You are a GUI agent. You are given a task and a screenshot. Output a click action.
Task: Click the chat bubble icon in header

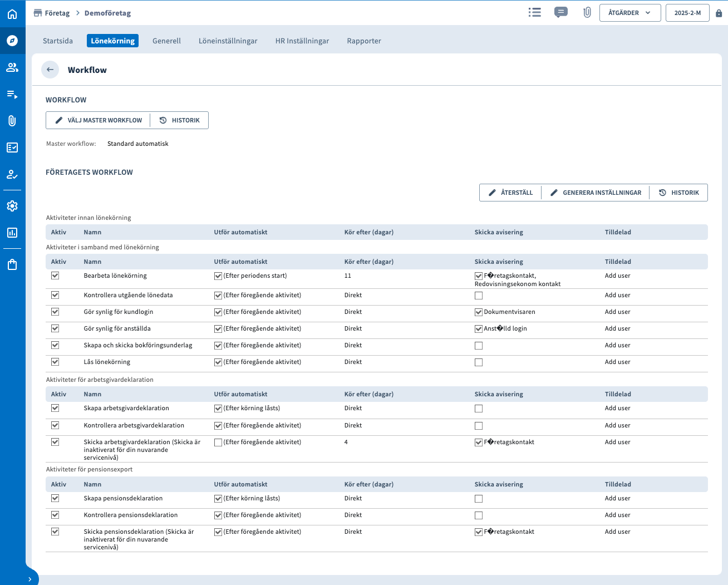point(561,12)
